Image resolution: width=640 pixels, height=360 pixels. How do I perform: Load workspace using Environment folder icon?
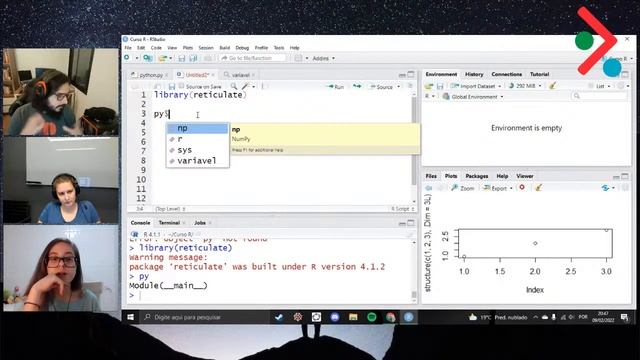pyautogui.click(x=429, y=86)
